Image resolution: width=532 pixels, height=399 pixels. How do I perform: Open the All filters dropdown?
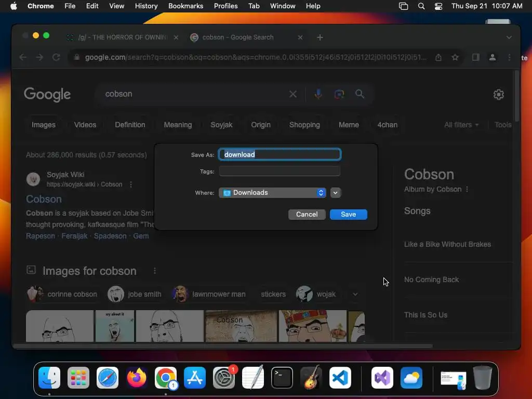click(461, 125)
